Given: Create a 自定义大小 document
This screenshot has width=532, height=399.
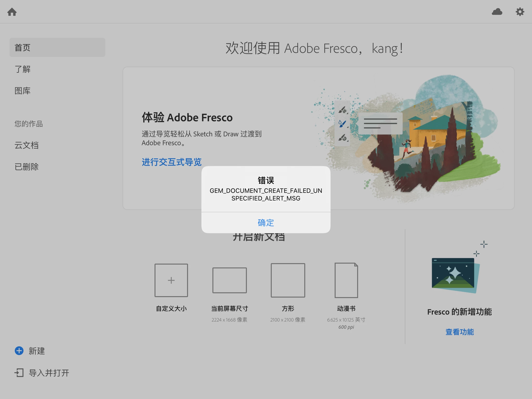Looking at the screenshot, I should click(171, 280).
